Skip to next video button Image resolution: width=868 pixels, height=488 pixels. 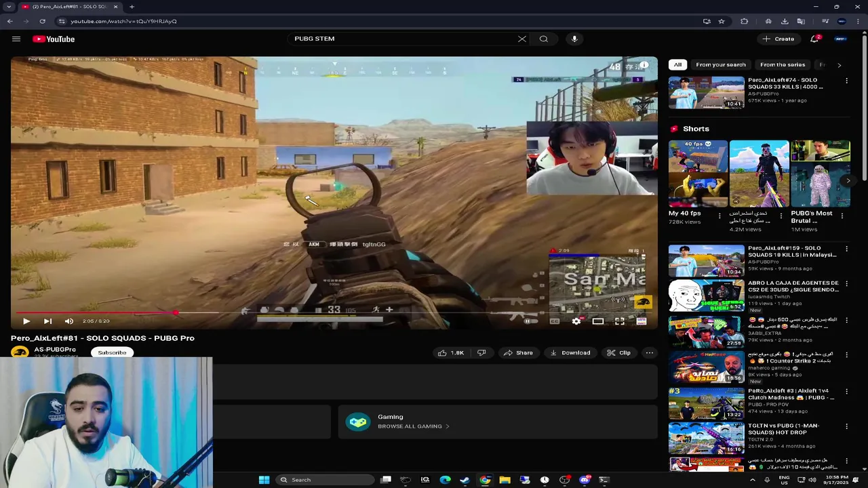tap(47, 321)
